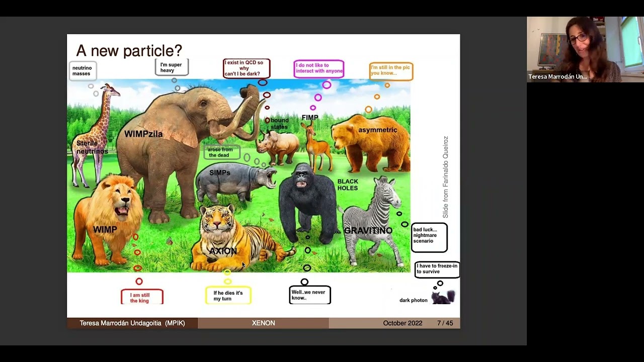The image size is (644, 362).
Task: Click the 'I'm super heavy' speech bubble
Action: click(x=172, y=67)
